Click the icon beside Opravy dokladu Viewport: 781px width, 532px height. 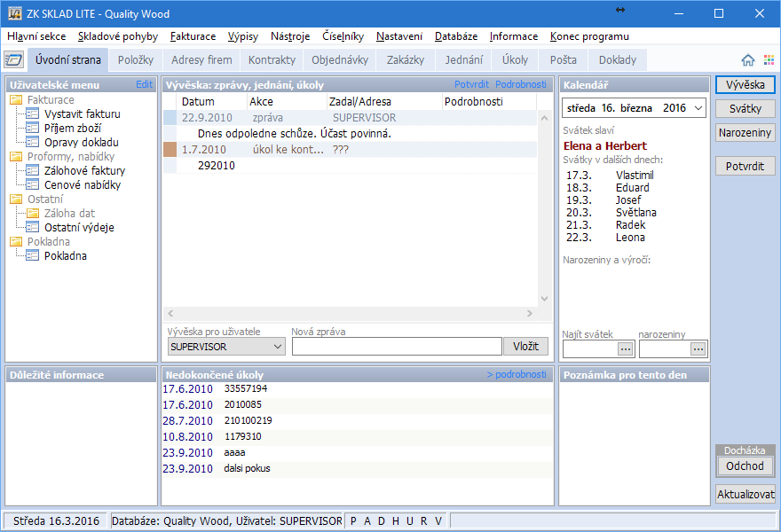click(32, 142)
